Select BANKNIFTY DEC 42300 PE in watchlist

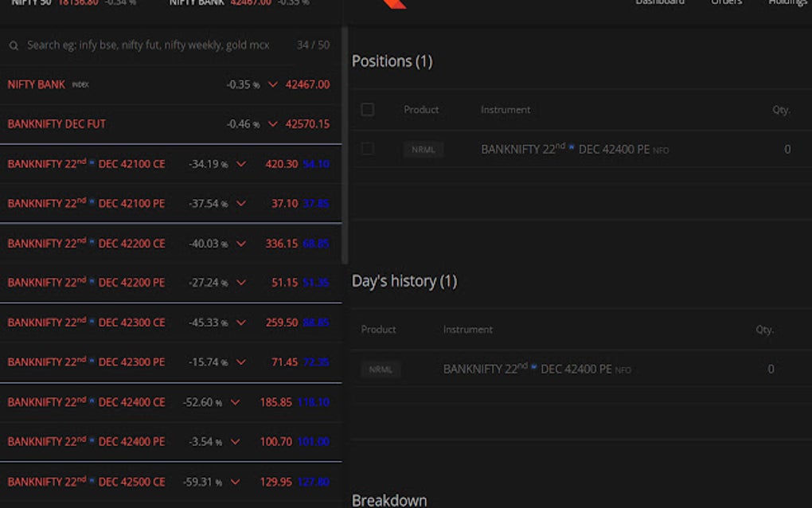86,362
